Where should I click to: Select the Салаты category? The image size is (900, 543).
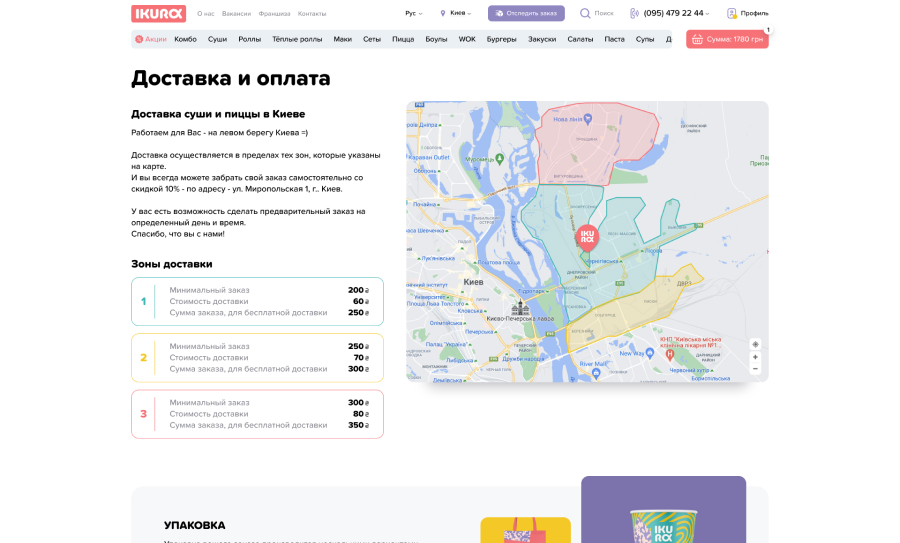pyautogui.click(x=580, y=39)
